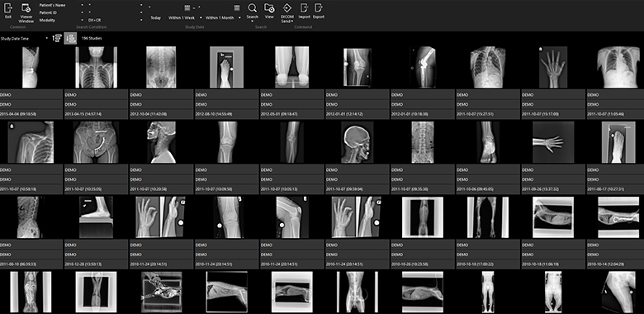The width and height of the screenshot is (644, 314).
Task: Open the DX+CR modality value dropdown
Action: 141,20
